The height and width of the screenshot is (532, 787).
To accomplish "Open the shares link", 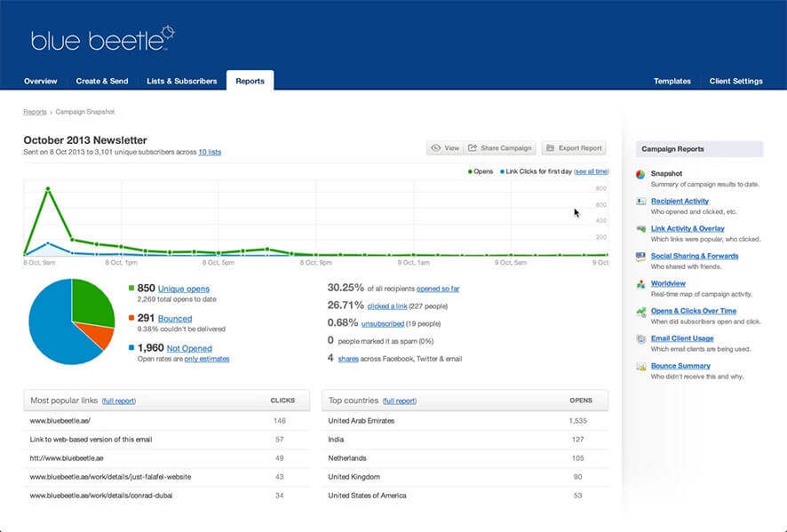I will (x=348, y=359).
